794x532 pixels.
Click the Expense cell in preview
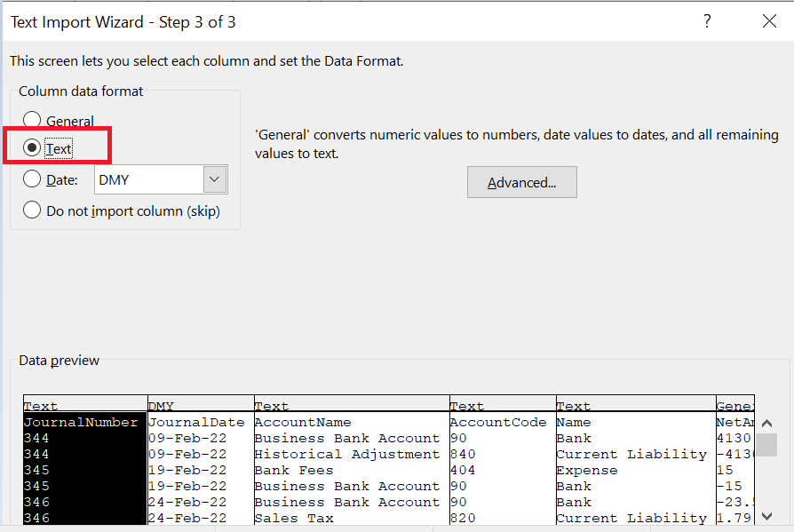(x=587, y=470)
